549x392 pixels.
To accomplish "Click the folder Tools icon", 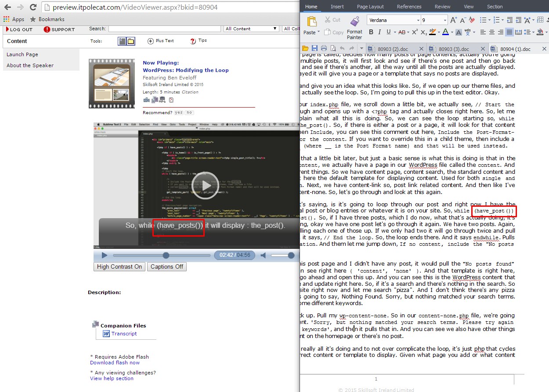I will 131,41.
